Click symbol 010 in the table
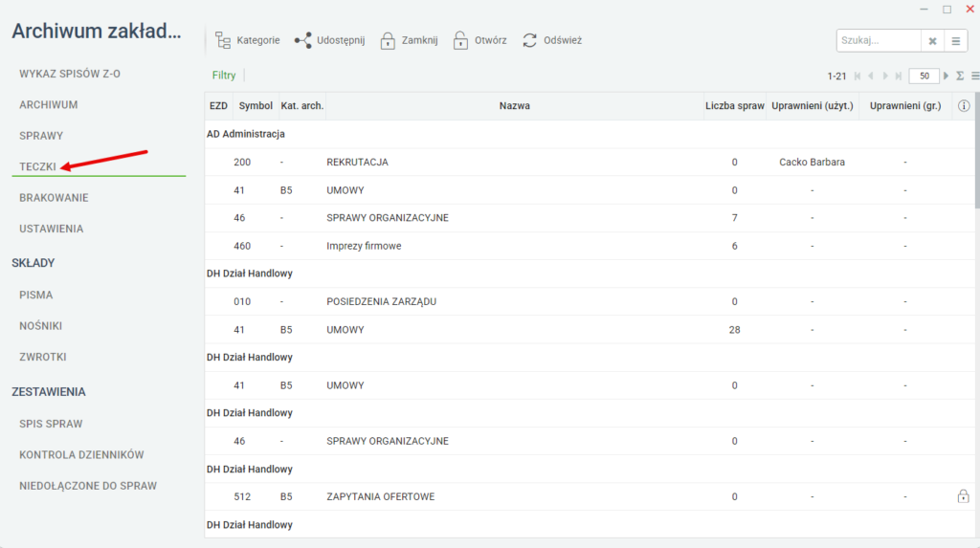The width and height of the screenshot is (980, 548). (x=242, y=301)
